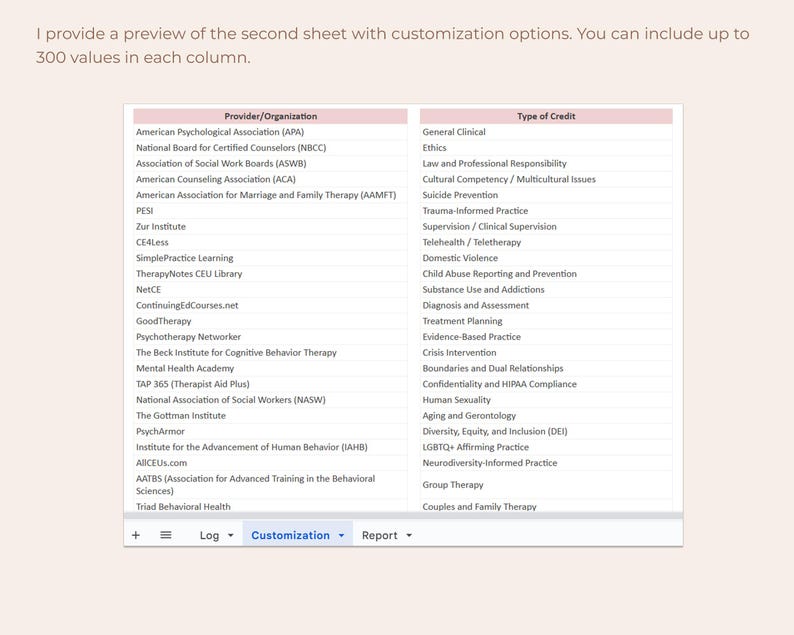Image resolution: width=794 pixels, height=635 pixels.
Task: Select the Ethics credit cell
Action: tap(546, 148)
